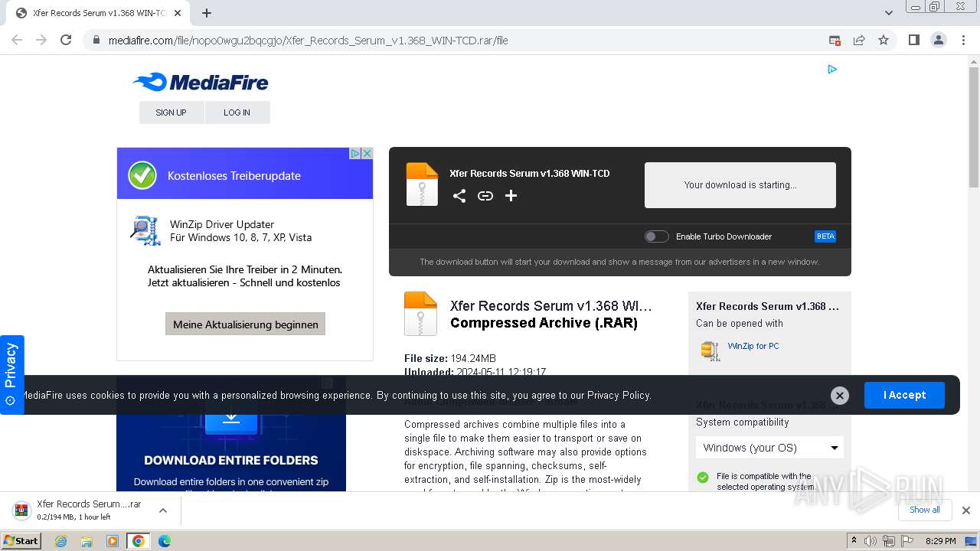Bookmark this page with the star icon

[884, 40]
